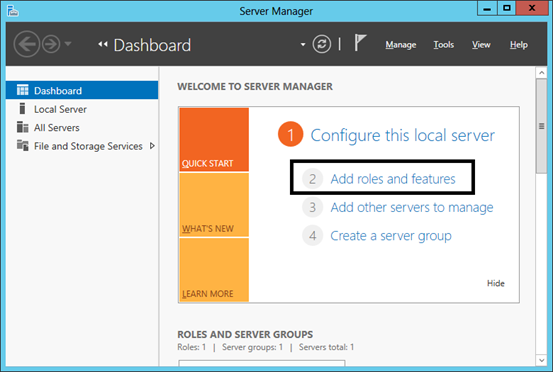
Task: Click the back navigation arrow icon
Action: pos(27,44)
